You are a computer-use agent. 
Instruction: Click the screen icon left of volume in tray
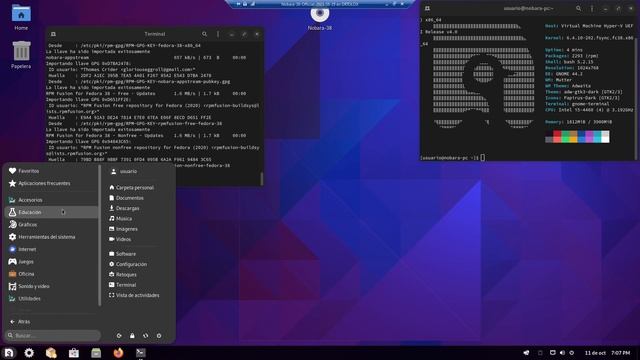pyautogui.click(x=553, y=353)
